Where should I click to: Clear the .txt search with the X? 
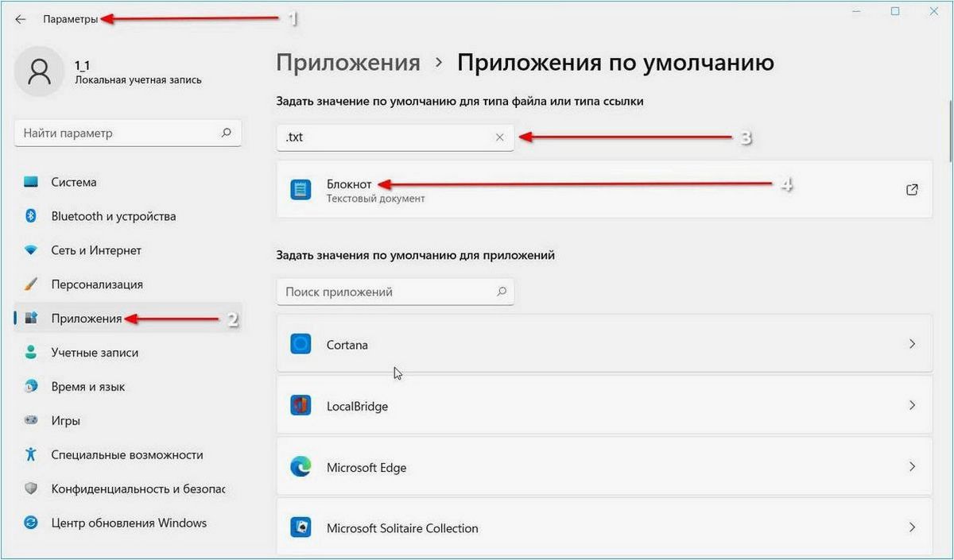click(500, 137)
